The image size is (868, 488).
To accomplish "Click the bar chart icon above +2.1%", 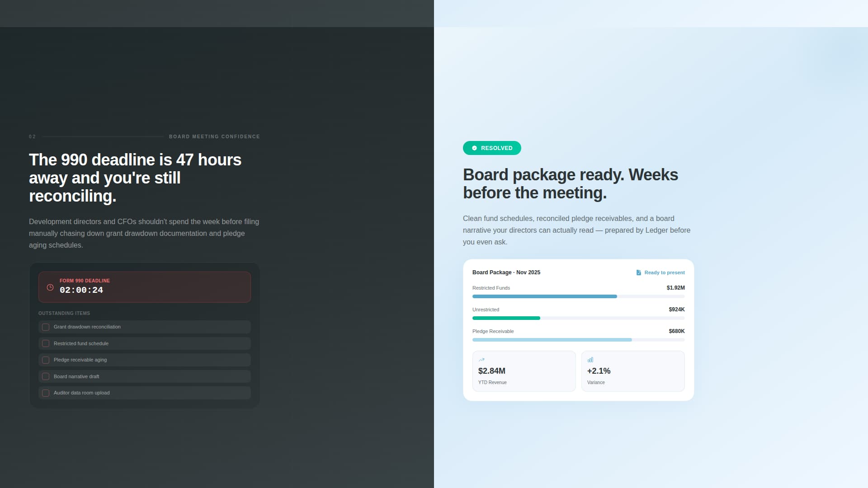I will coord(590,360).
